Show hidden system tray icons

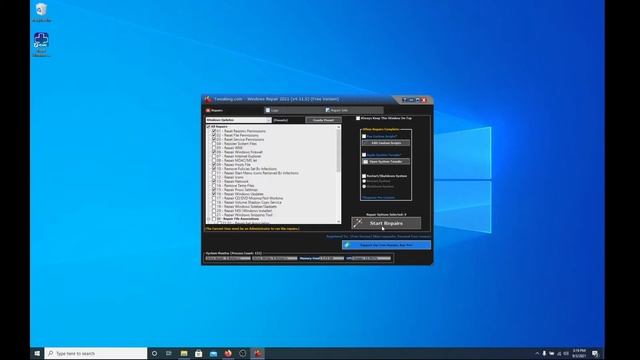coord(537,353)
